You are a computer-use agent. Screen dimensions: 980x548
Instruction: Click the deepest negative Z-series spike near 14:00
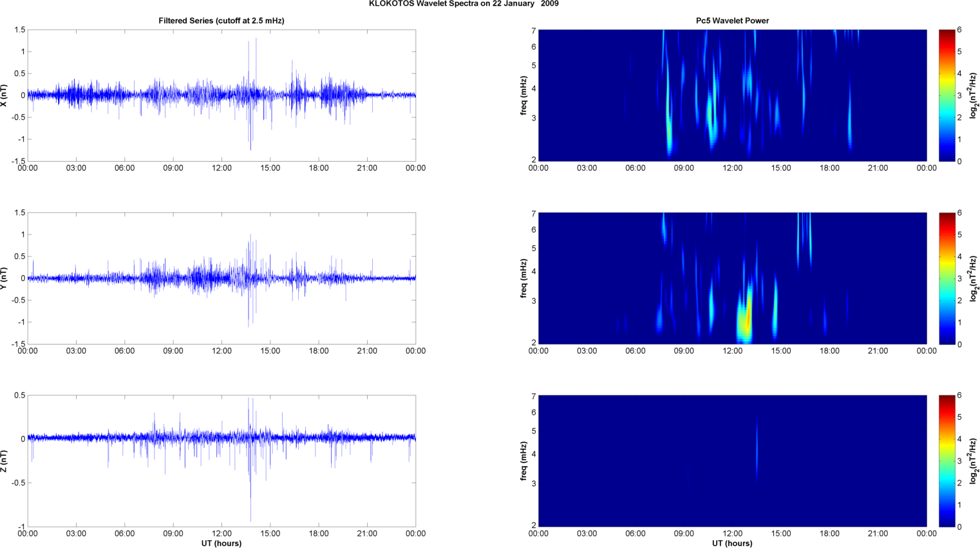coord(250,480)
